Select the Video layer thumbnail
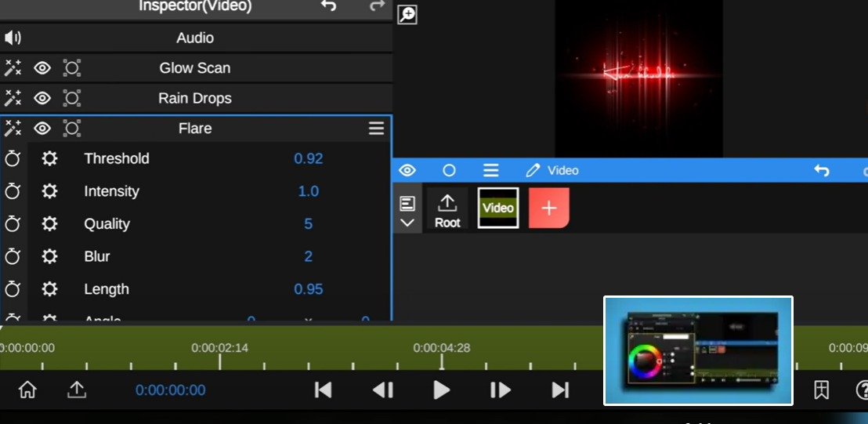This screenshot has width=868, height=424. [x=498, y=208]
